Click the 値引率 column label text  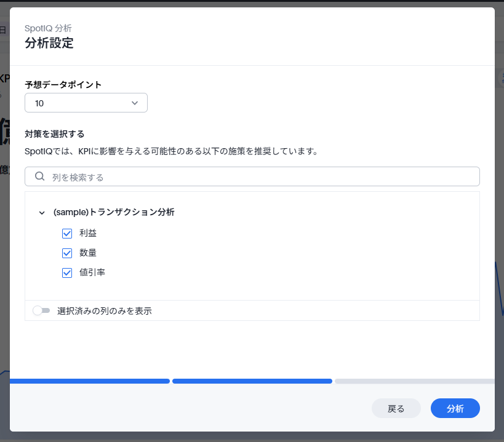pyautogui.click(x=92, y=272)
